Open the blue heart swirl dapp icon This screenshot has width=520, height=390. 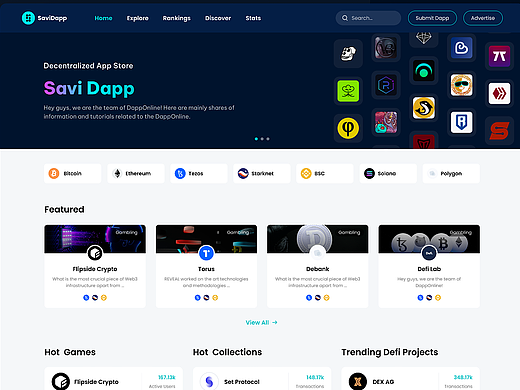pos(461,48)
